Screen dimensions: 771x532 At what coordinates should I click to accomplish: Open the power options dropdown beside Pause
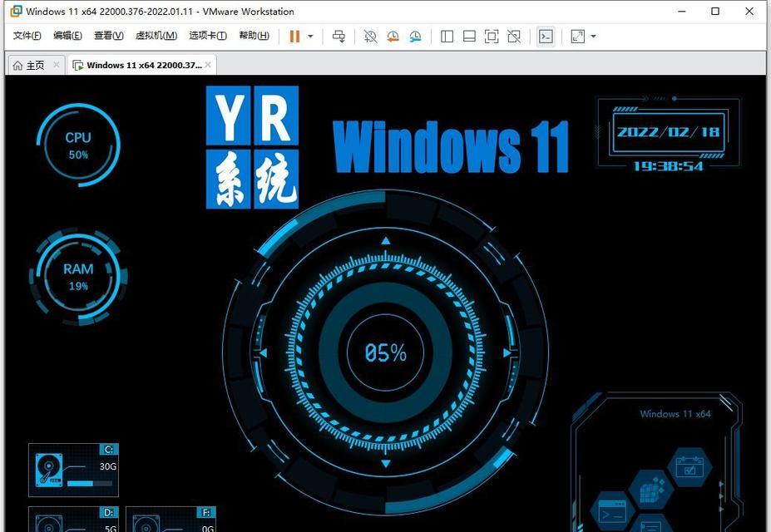coord(310,37)
